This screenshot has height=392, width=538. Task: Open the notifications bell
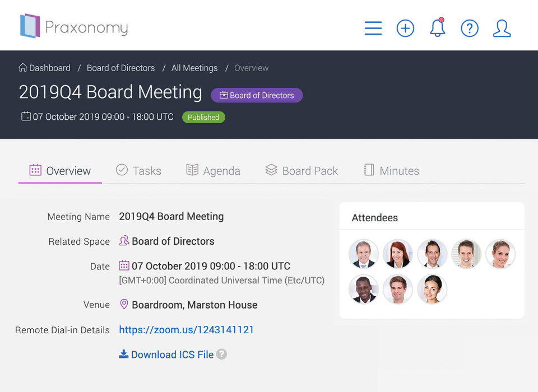(437, 28)
